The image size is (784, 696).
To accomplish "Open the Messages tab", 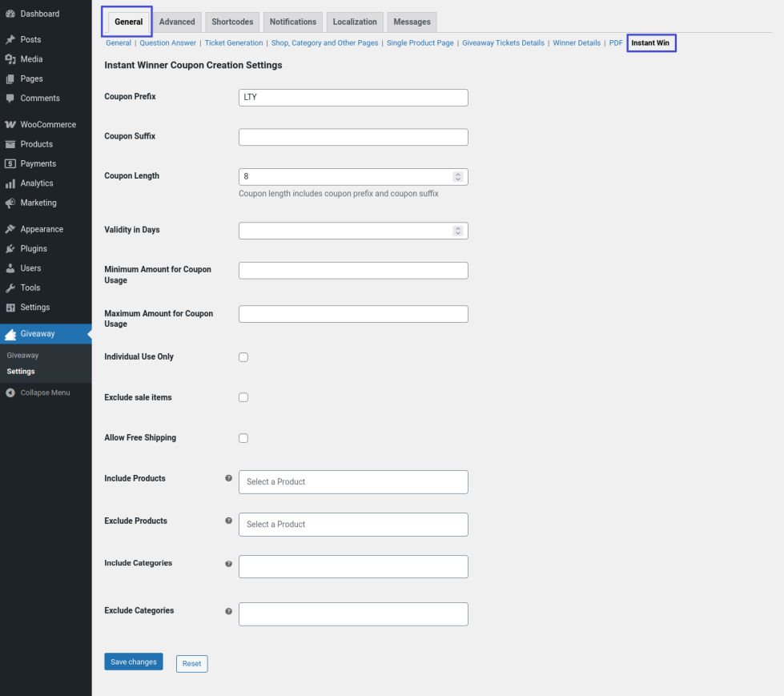I will coord(412,22).
